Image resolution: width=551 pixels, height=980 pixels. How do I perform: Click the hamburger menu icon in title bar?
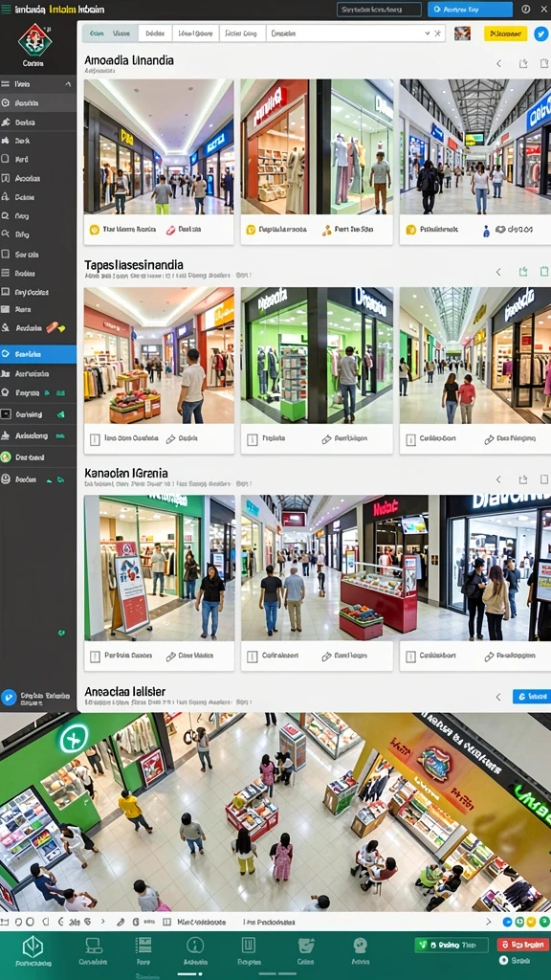6,10
